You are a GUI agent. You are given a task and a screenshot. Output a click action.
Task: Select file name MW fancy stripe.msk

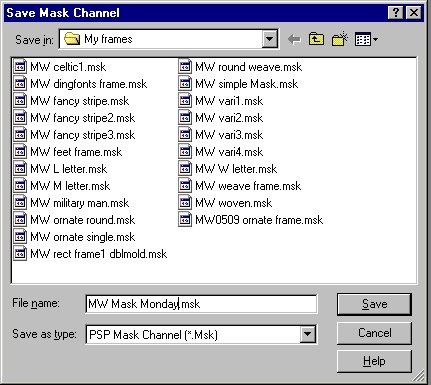point(79,101)
